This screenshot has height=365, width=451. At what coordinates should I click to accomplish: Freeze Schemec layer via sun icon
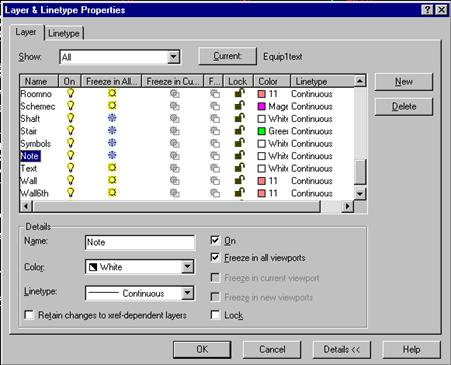coord(112,106)
